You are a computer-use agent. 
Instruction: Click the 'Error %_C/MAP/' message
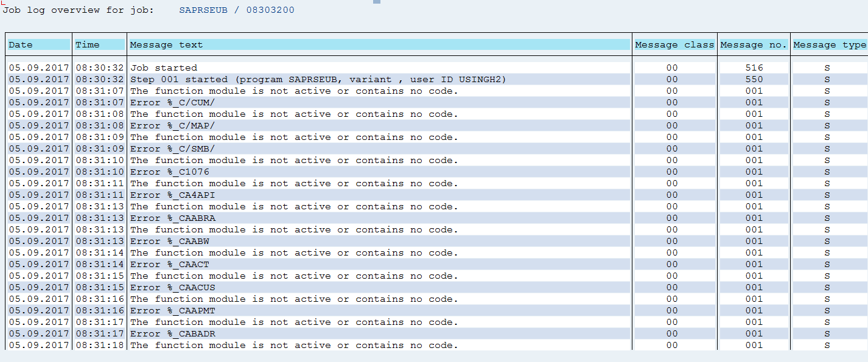[x=172, y=125]
